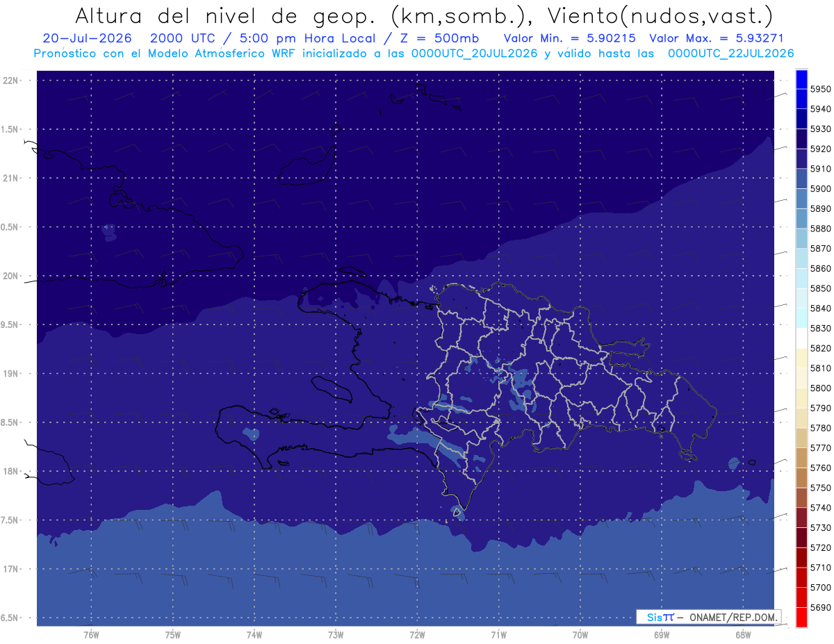
Task: Click the '5950' legend value
Action: (821, 89)
